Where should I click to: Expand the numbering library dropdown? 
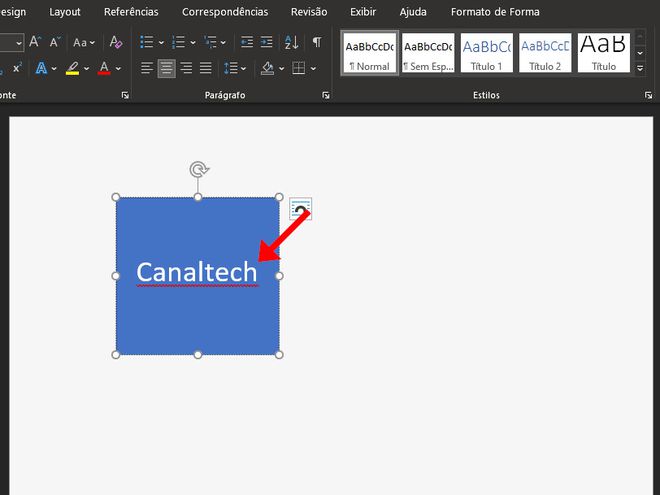coord(193,43)
